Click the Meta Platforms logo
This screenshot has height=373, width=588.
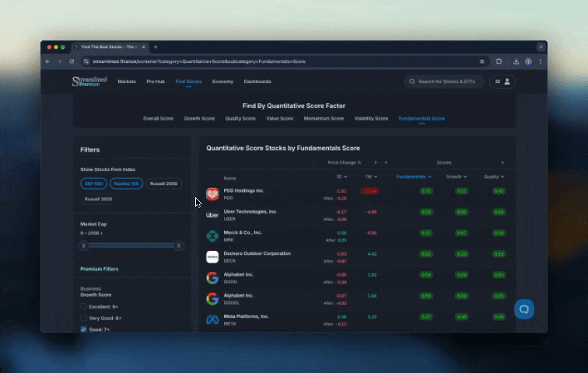tap(212, 320)
